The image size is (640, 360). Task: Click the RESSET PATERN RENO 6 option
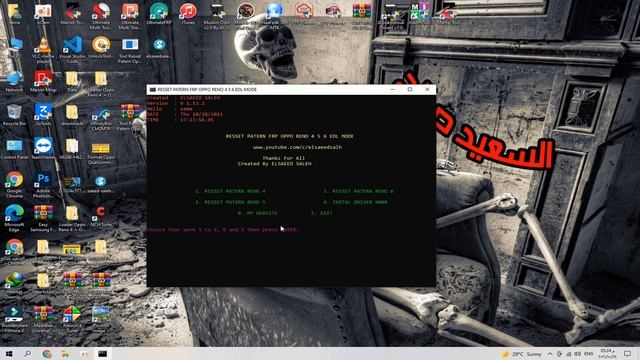pos(358,191)
